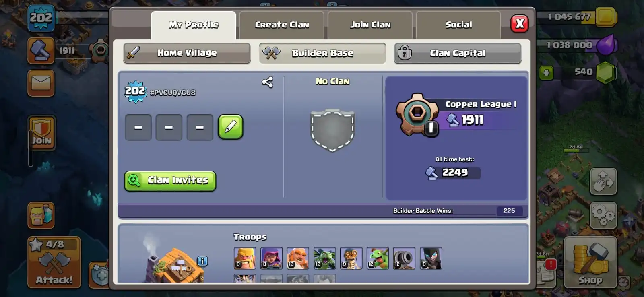Open the builder trophy hammer icon

point(41,51)
